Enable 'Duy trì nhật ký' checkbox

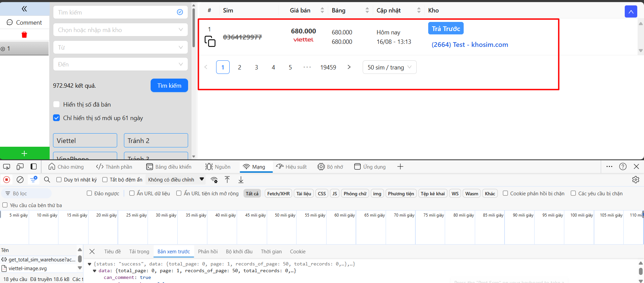coord(59,180)
